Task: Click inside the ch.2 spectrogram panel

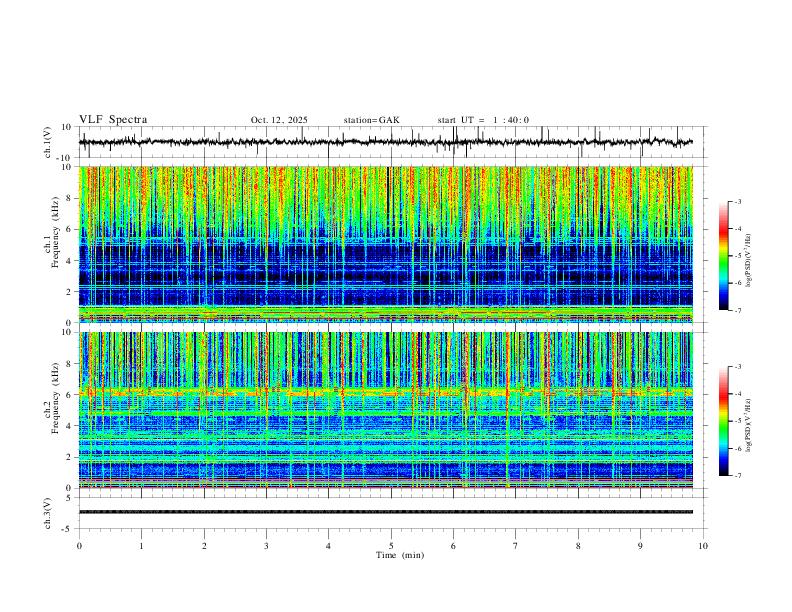Action: coord(385,410)
